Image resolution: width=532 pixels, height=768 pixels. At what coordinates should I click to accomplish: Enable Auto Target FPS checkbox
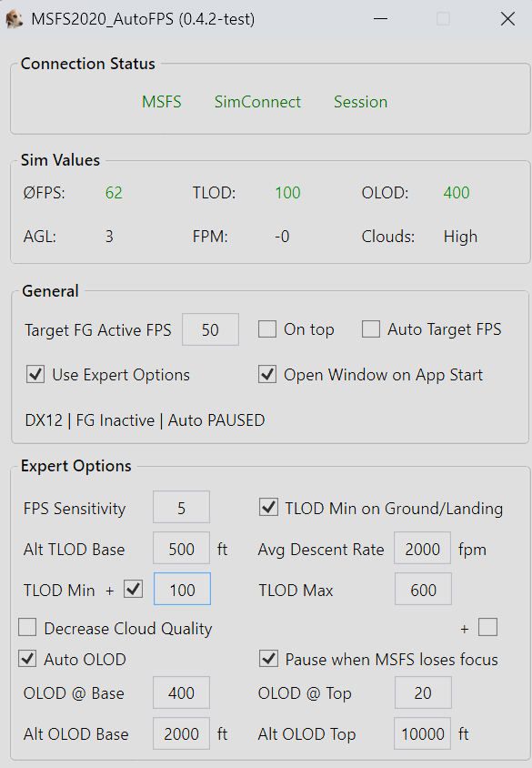tap(371, 329)
